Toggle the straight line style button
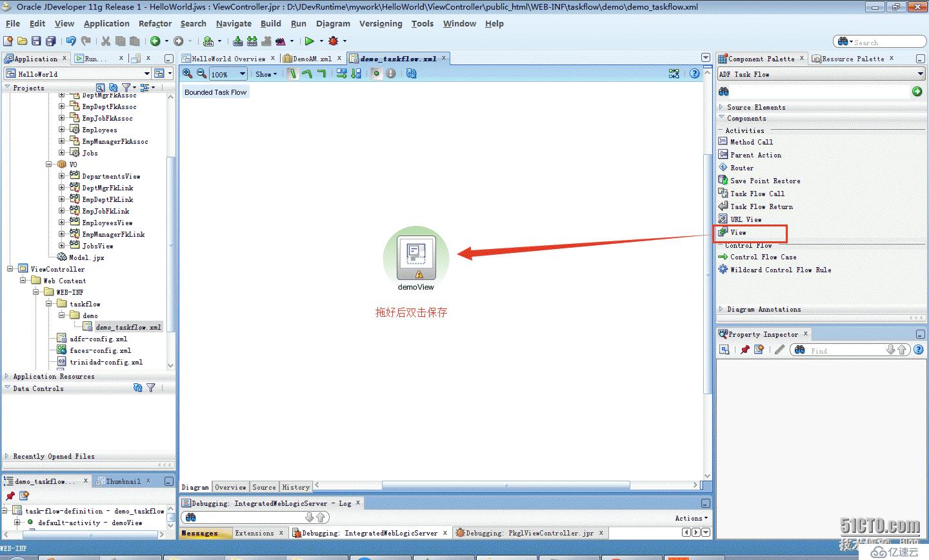Screen dimensions: 929x560 293,74
